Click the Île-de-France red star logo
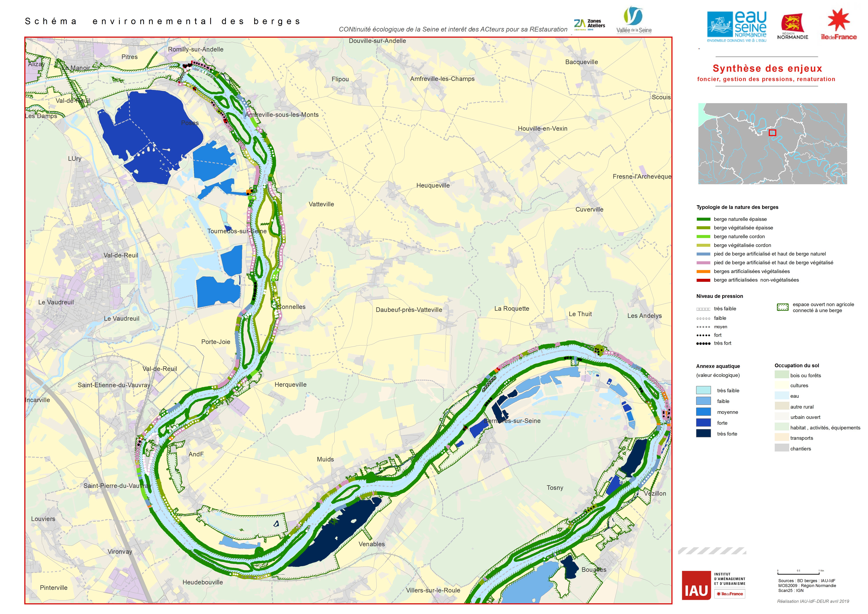The height and width of the screenshot is (614, 868). pyautogui.click(x=839, y=24)
